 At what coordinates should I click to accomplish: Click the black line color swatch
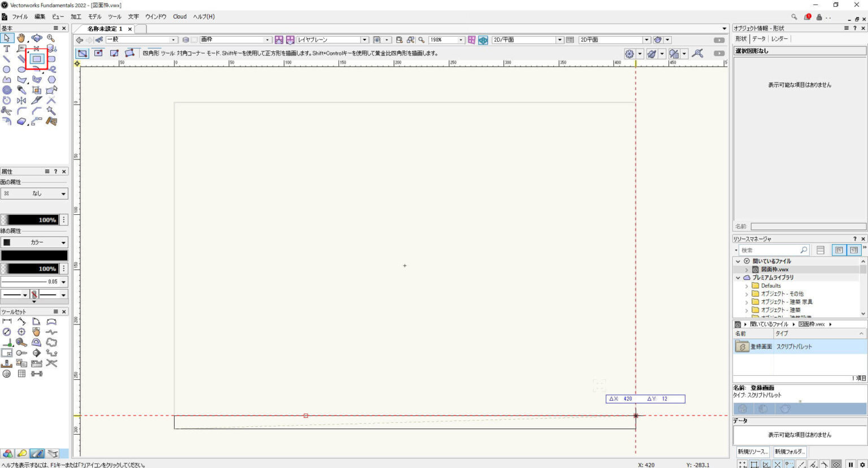[34, 255]
